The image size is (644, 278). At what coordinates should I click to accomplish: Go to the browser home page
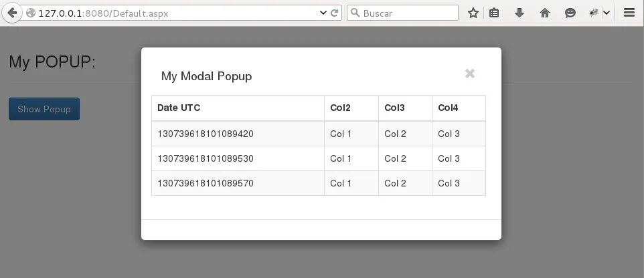545,13
